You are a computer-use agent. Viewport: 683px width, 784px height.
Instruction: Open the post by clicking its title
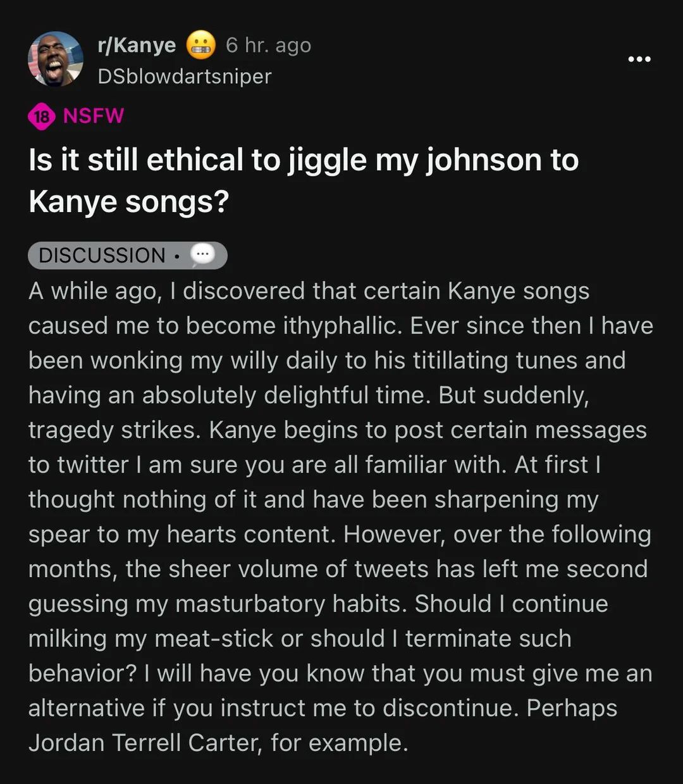pos(304,160)
